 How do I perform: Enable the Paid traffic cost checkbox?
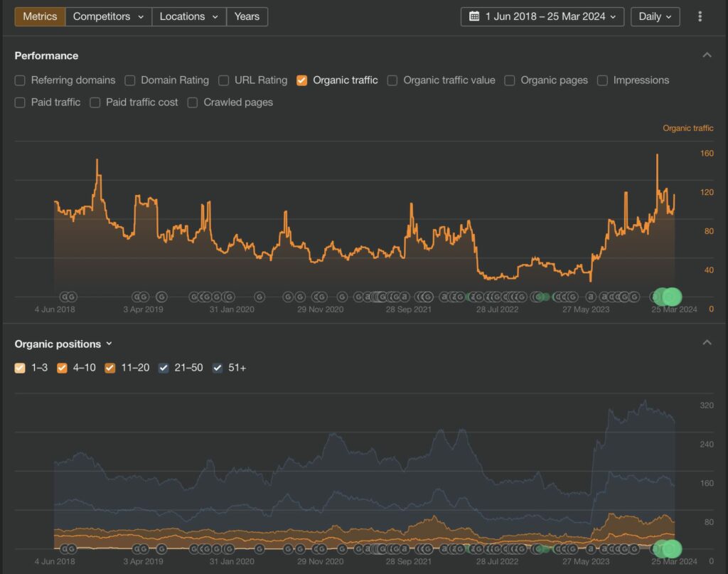pos(95,102)
